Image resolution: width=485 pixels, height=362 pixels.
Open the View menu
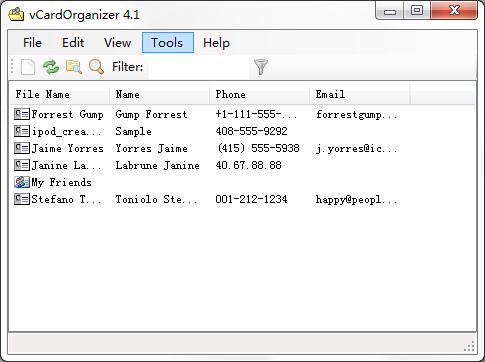(x=117, y=43)
